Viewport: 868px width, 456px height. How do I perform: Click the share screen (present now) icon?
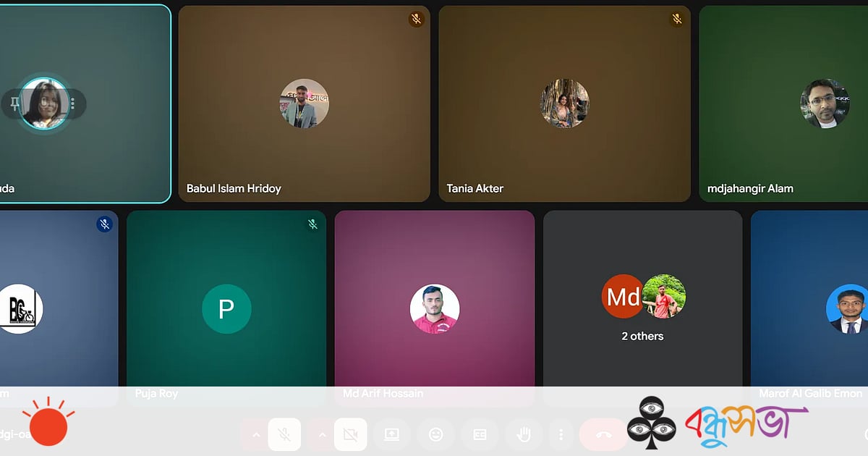(391, 434)
